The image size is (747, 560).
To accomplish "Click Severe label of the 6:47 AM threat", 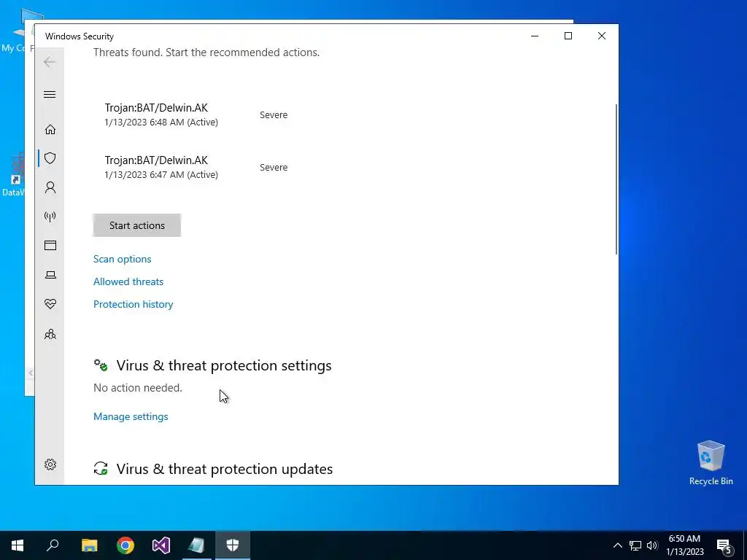I will point(274,168).
